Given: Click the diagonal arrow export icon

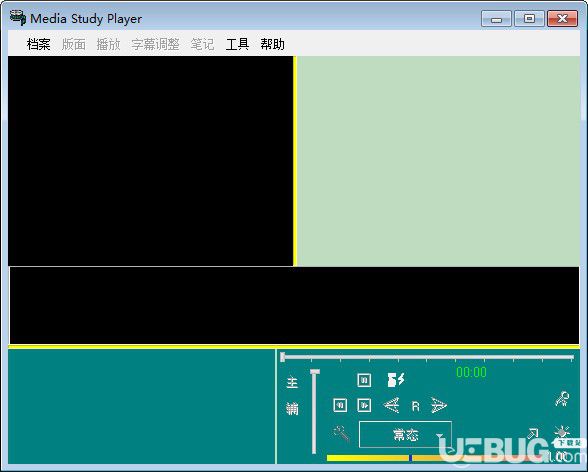Looking at the screenshot, I should (x=532, y=434).
